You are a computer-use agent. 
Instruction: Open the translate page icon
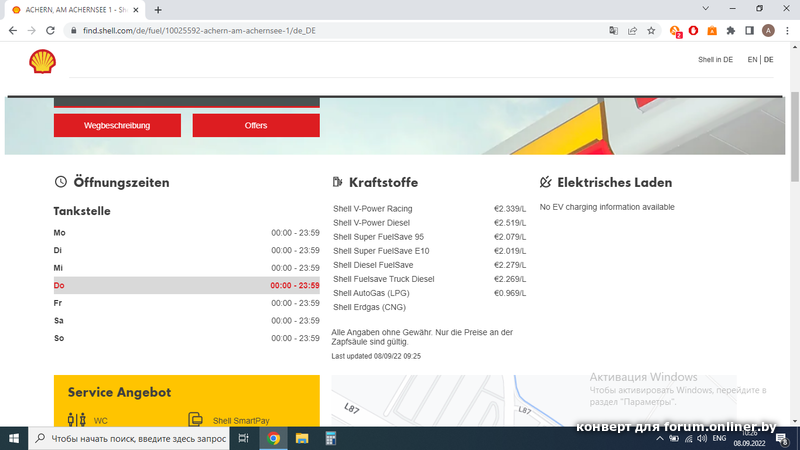coord(613,31)
